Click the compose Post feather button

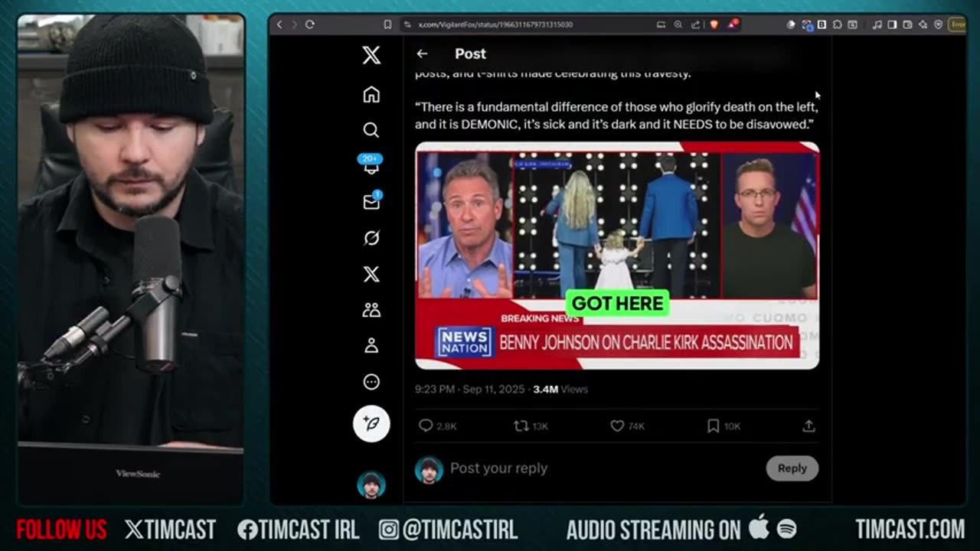coord(371,423)
